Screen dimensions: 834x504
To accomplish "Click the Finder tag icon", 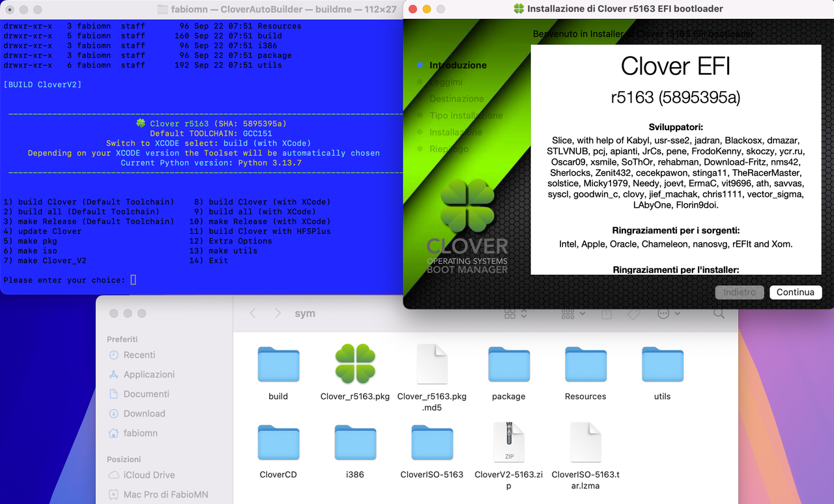I will [633, 313].
